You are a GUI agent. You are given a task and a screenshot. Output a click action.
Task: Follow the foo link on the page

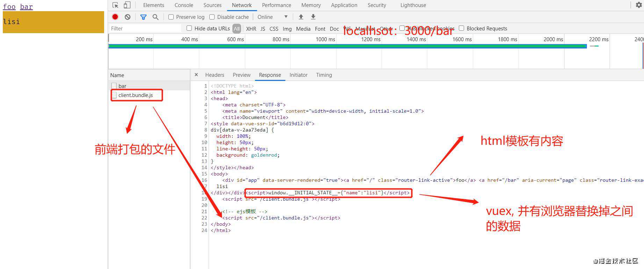click(x=9, y=7)
